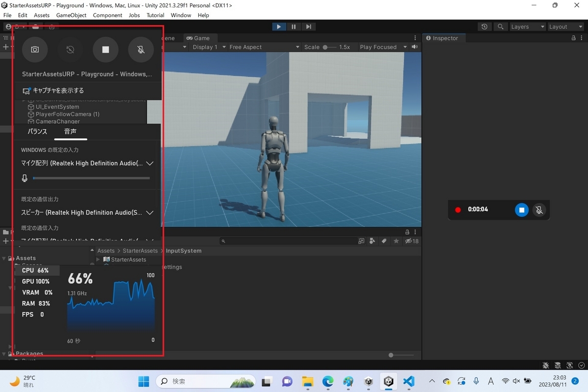Stop recording from the floating timer bar
The image size is (588, 392).
522,210
